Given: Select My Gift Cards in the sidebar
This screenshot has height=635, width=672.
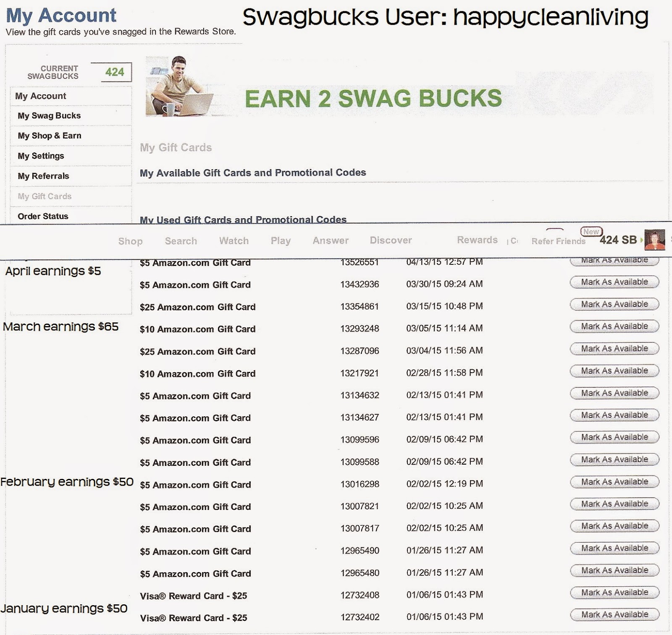Looking at the screenshot, I should 45,196.
